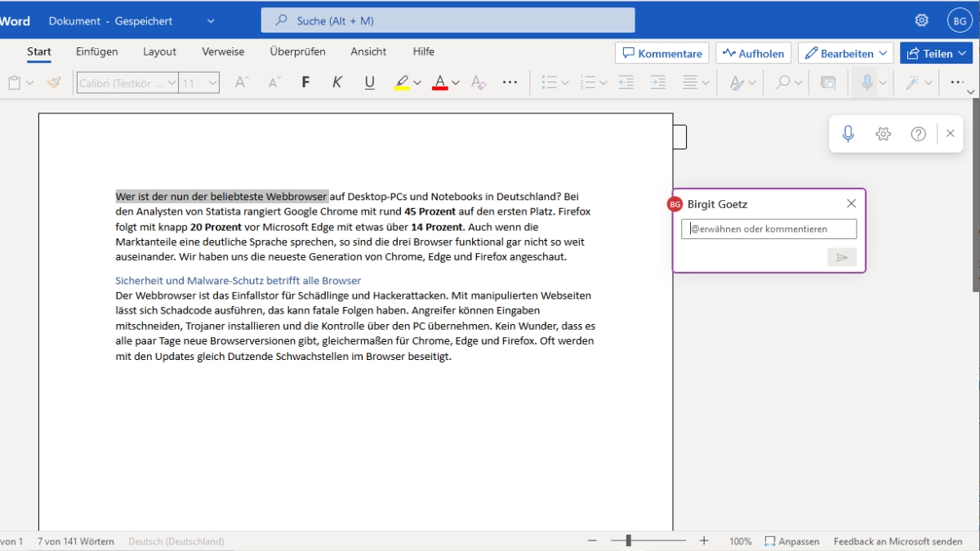This screenshot has height=551, width=980.
Task: Close the Birgit Goetz comment box
Action: 851,203
